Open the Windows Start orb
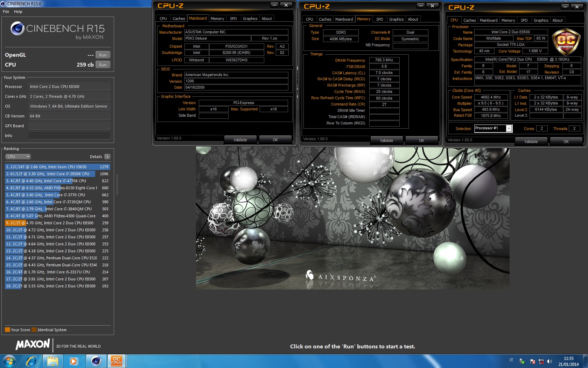This screenshot has width=588, height=368. click(9, 361)
